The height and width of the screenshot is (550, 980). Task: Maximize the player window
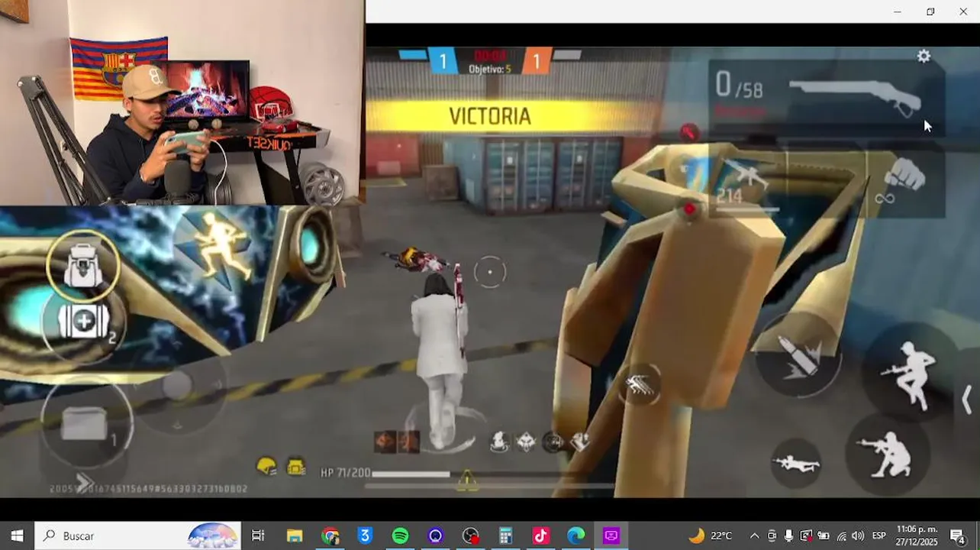pos(930,11)
